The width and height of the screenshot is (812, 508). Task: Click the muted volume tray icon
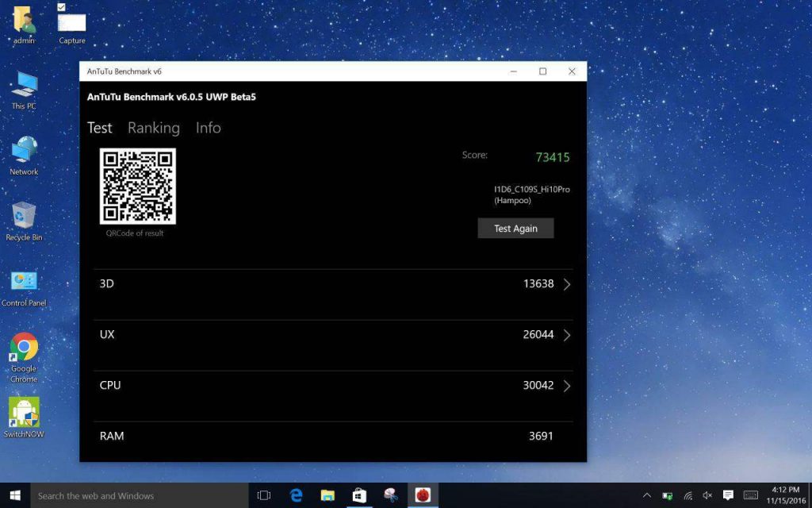click(707, 495)
